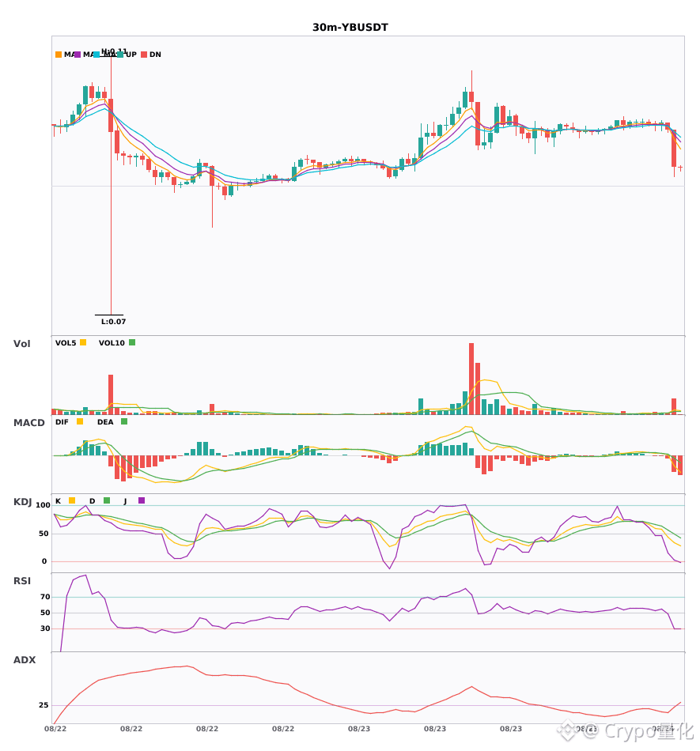Click the RSI axis value 70
The image size is (700, 751).
[45, 597]
